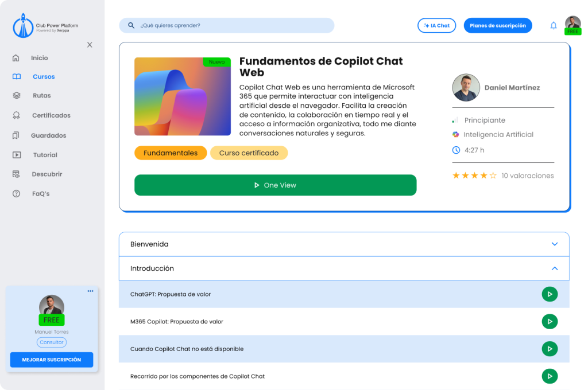The height and width of the screenshot is (390, 588).
Task: Click the Club Power Platform rocket logo
Action: 23,26
